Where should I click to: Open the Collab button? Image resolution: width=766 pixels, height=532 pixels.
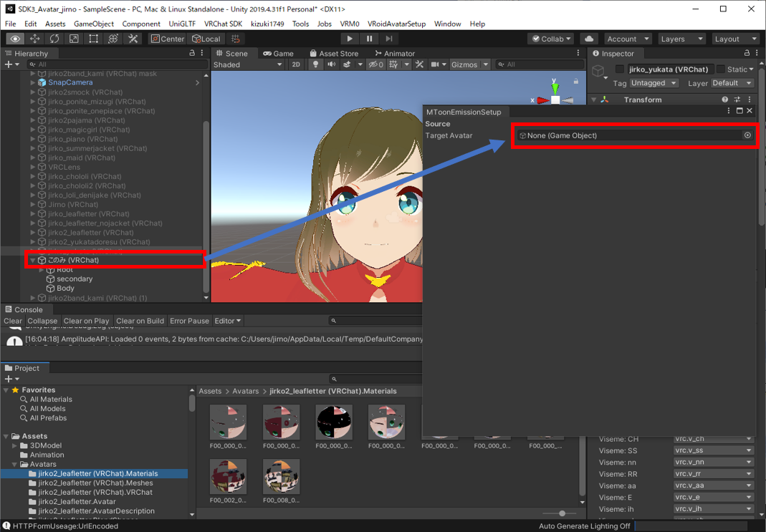(x=552, y=39)
